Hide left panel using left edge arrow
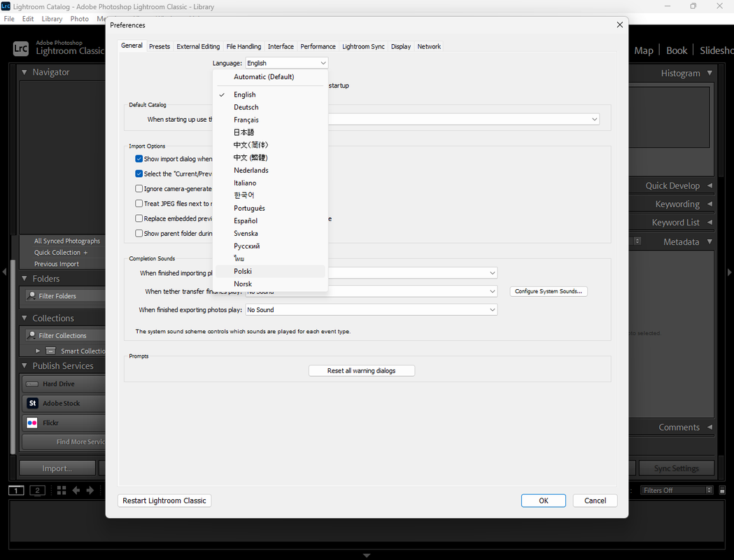This screenshot has height=560, width=734. tap(4, 272)
